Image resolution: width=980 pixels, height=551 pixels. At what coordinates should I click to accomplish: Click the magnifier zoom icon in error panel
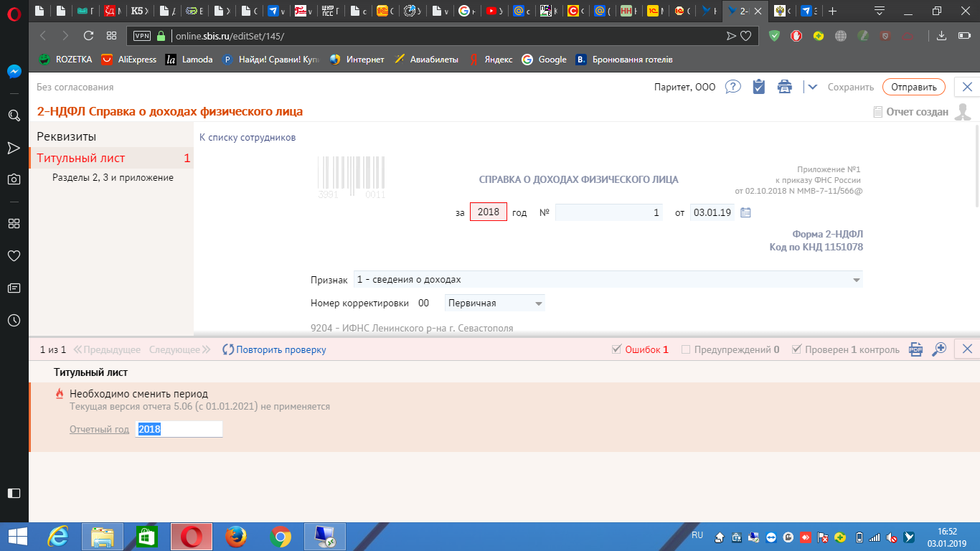pyautogui.click(x=939, y=349)
